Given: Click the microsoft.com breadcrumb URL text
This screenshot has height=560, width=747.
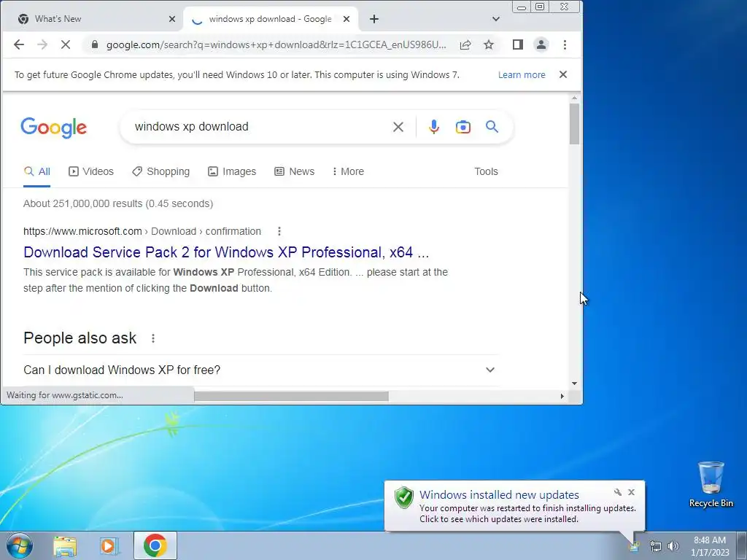Looking at the screenshot, I should (142, 231).
